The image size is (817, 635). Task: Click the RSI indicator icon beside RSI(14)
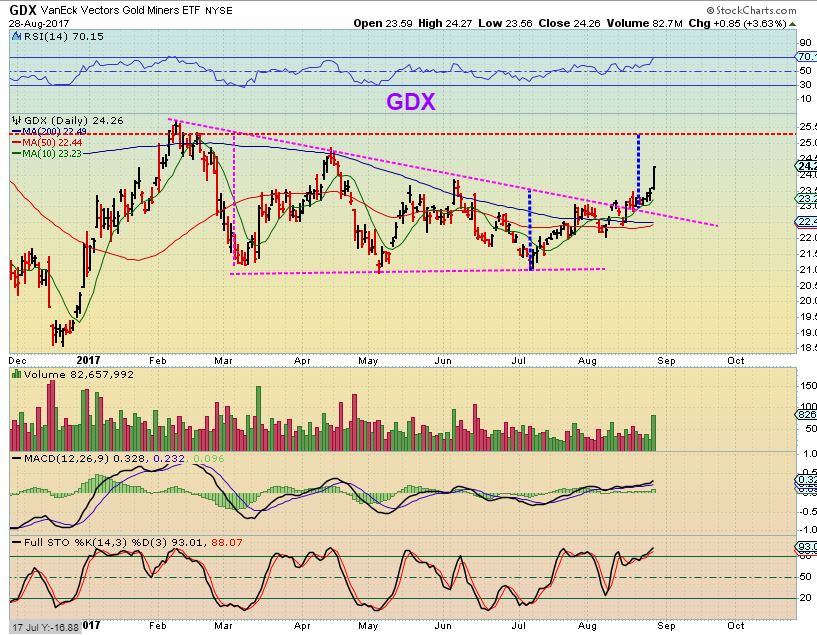click(x=17, y=36)
